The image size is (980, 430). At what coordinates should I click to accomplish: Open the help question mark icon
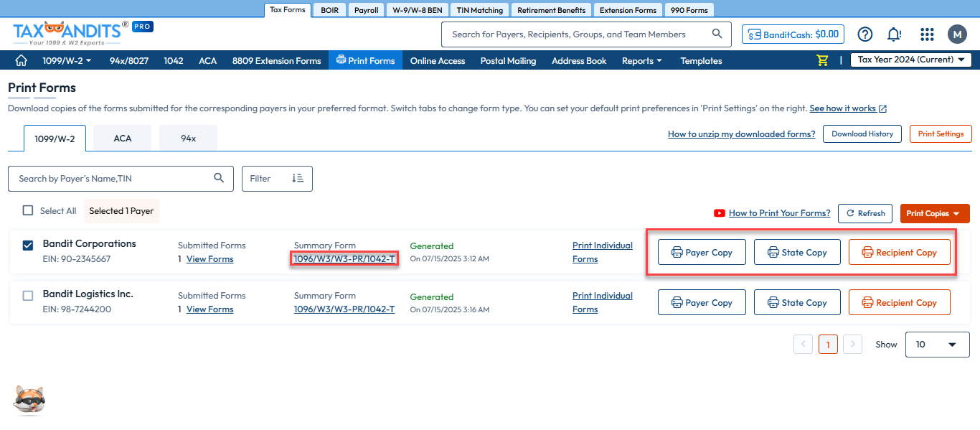tap(865, 34)
